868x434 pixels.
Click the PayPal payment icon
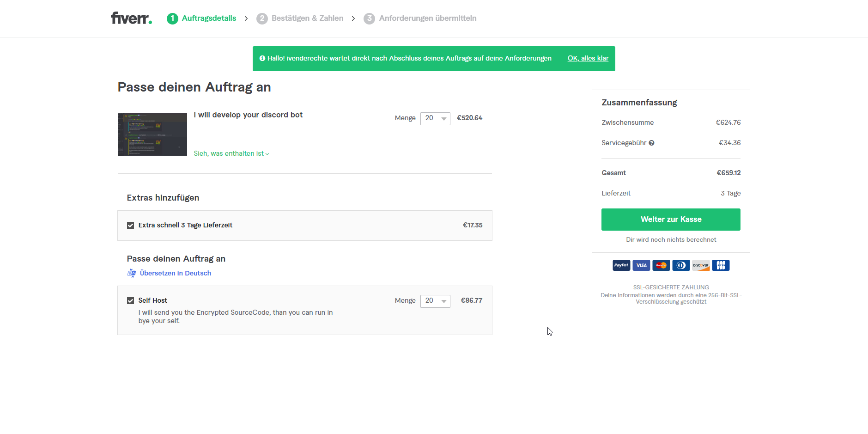621,265
